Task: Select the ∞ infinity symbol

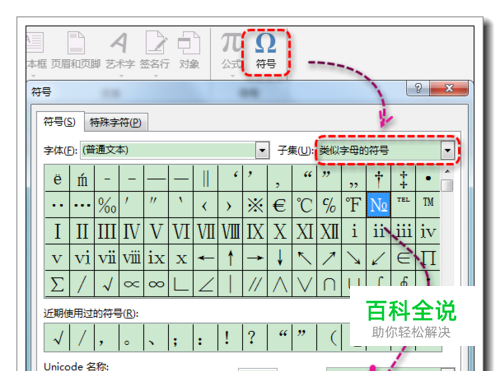Action: point(156,284)
